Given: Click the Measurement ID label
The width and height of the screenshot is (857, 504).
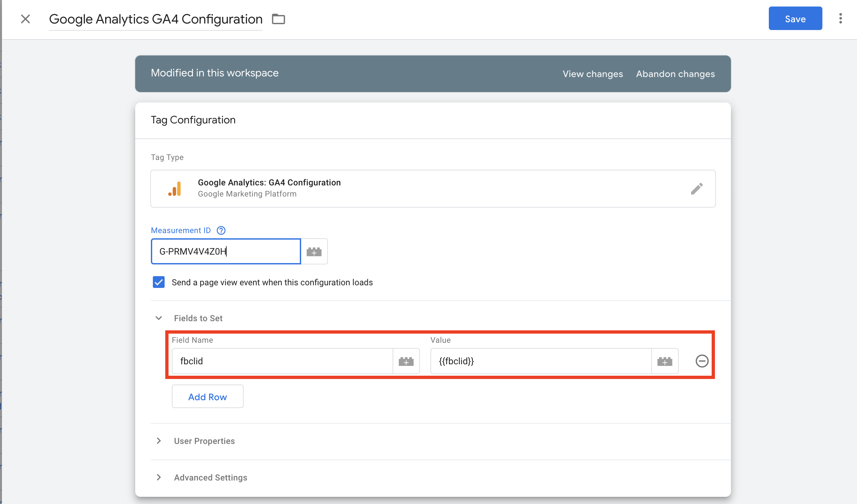Looking at the screenshot, I should coord(181,230).
